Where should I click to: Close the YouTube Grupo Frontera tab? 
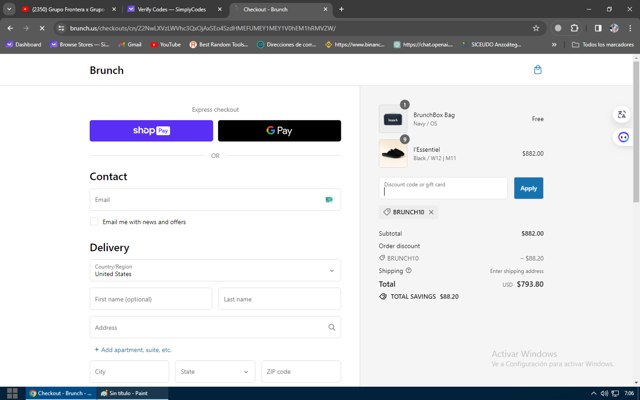tap(114, 9)
